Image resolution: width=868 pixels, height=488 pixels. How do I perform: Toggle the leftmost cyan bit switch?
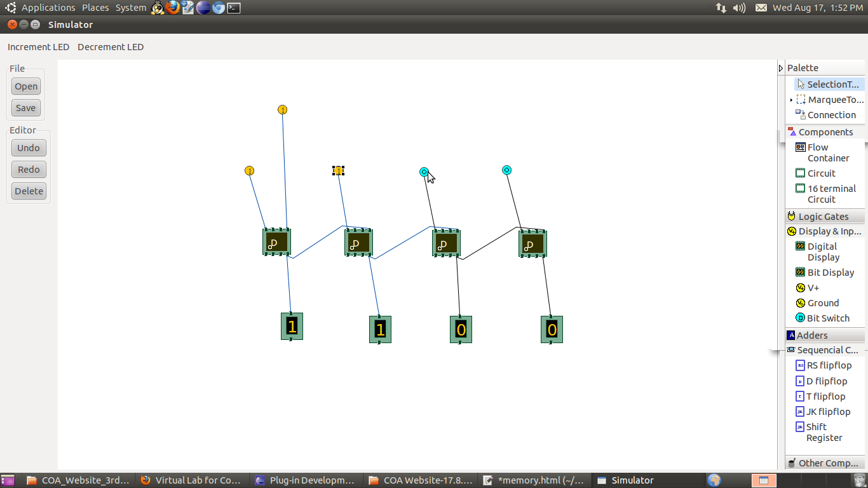[x=424, y=172]
